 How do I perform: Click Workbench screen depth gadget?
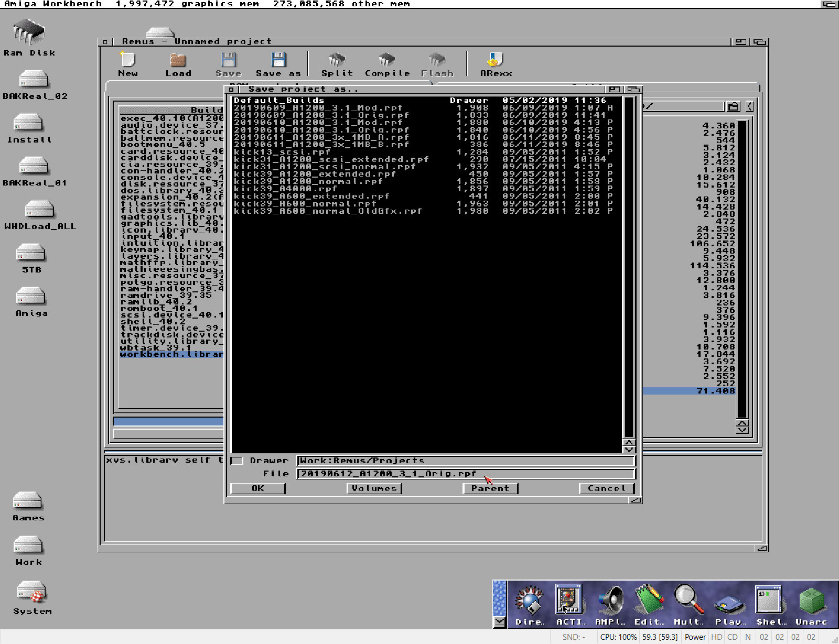pos(829,4)
